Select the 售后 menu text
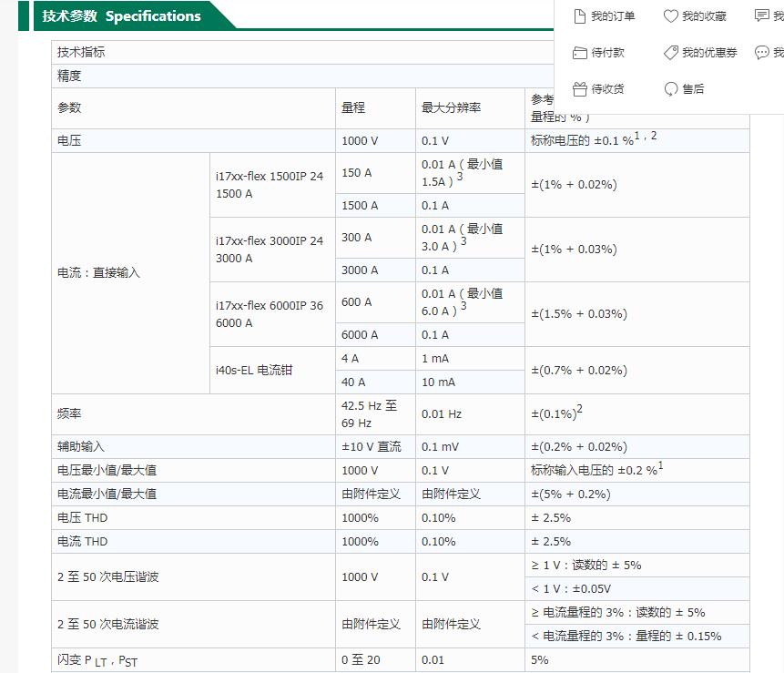Viewport: 784px width, 673px height. (693, 89)
